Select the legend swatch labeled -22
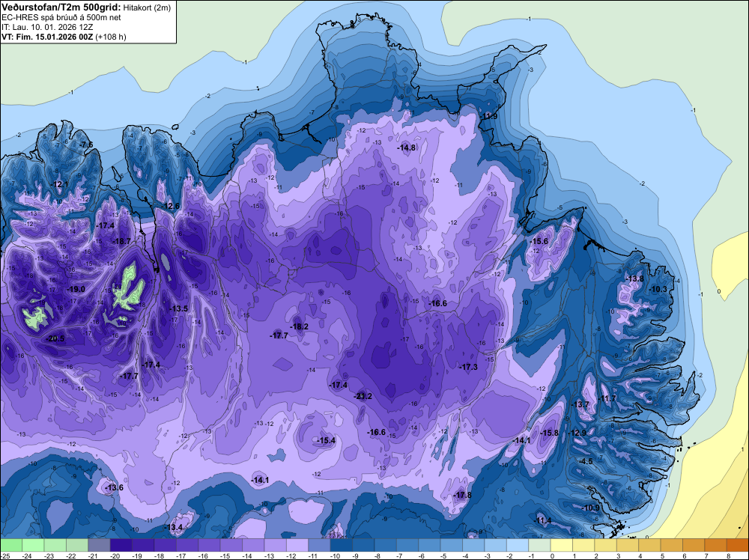 (x=77, y=545)
